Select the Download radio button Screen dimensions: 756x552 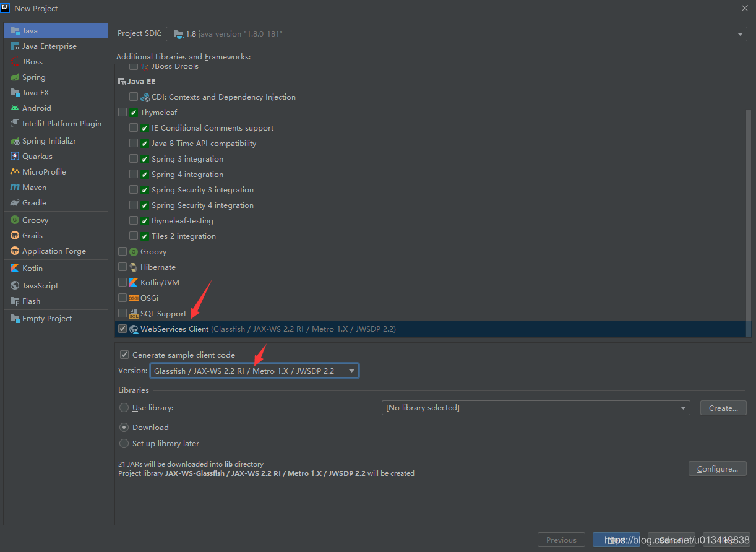coord(124,427)
